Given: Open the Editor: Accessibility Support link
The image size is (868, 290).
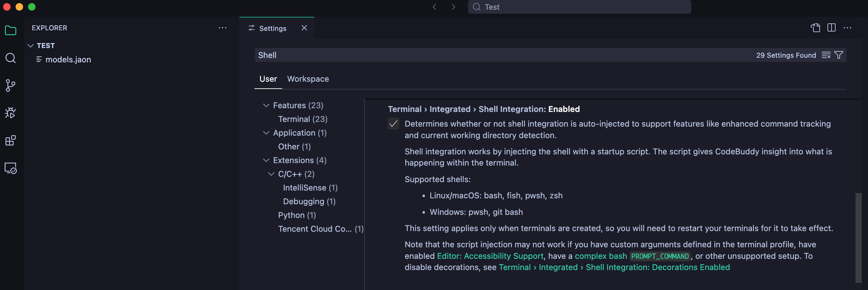Looking at the screenshot, I should click(490, 256).
